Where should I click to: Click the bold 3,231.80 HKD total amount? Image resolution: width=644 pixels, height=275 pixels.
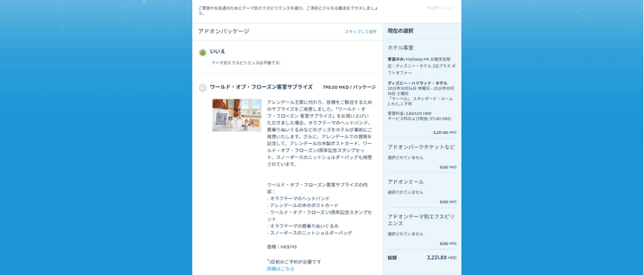[x=442, y=258]
